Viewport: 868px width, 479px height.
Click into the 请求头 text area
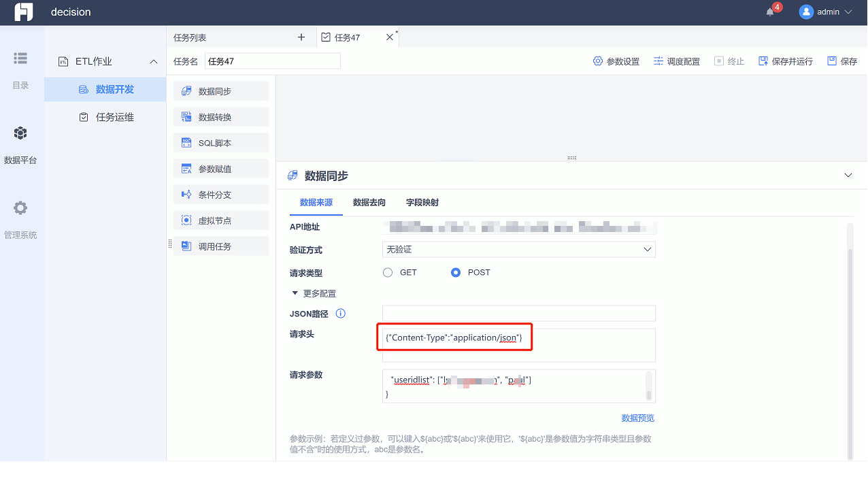click(519, 345)
